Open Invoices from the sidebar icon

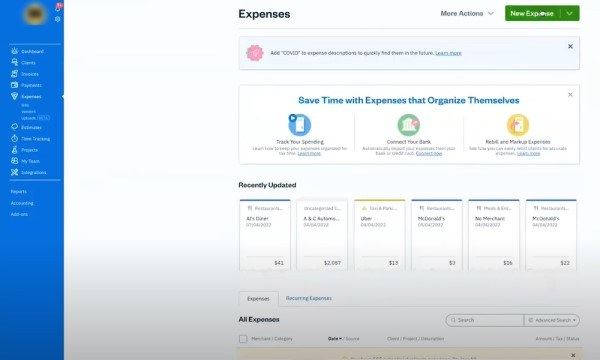[15, 73]
